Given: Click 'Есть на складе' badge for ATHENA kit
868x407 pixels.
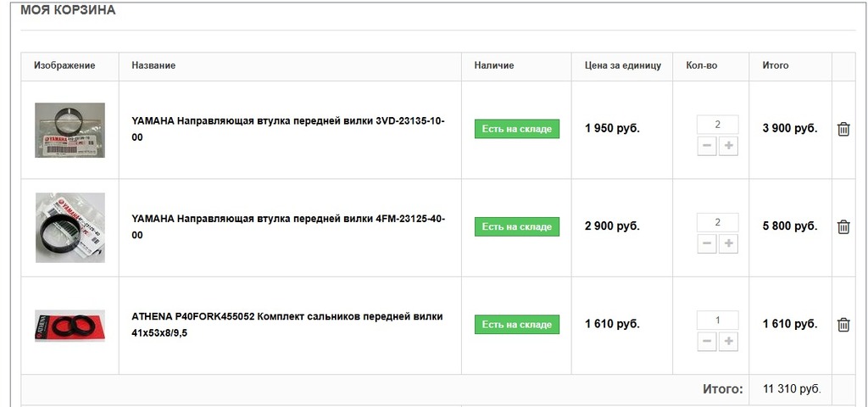Looking at the screenshot, I should [517, 325].
